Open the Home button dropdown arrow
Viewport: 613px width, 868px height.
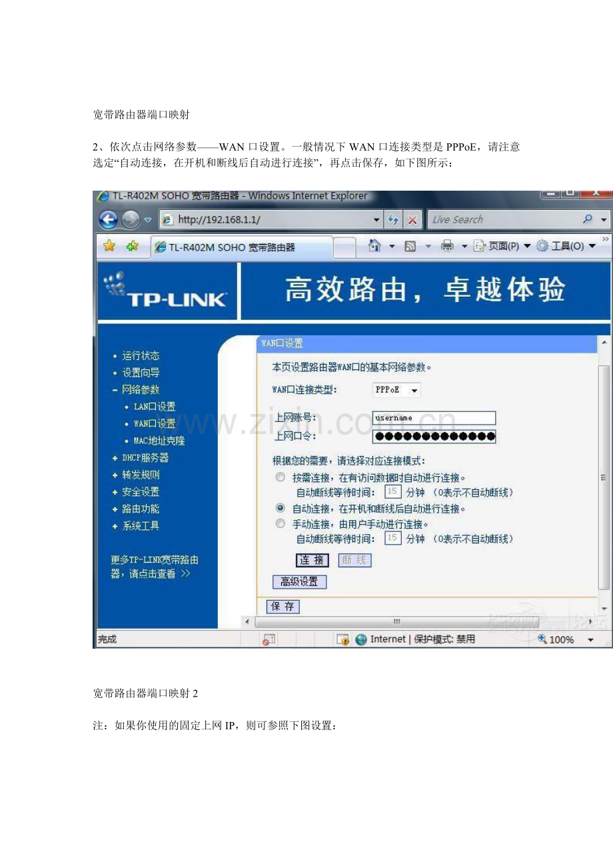coord(392,247)
